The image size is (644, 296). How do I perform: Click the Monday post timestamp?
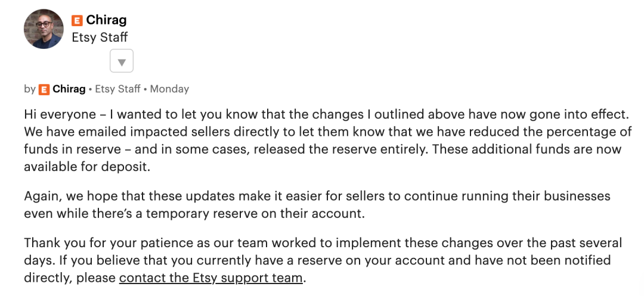(169, 89)
